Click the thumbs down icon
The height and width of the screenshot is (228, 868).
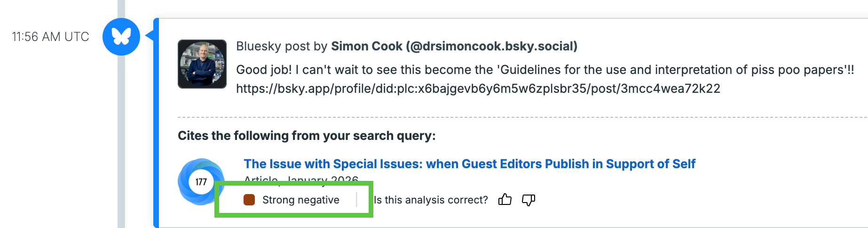pos(529,200)
